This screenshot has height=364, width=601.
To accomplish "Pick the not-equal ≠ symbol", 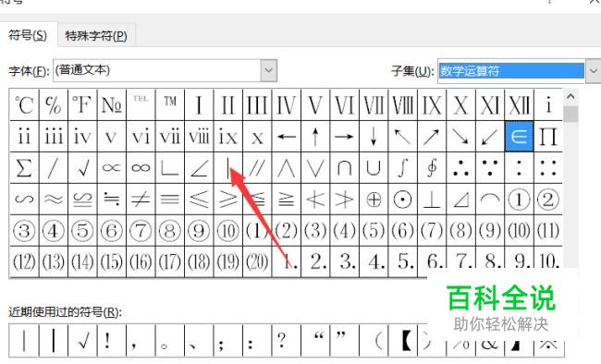I will (141, 200).
